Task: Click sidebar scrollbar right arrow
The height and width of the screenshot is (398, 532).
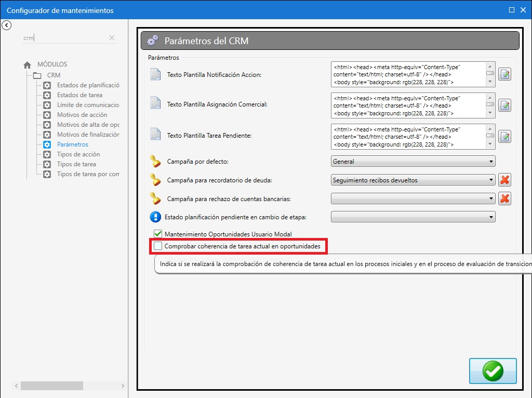Action: (x=123, y=386)
